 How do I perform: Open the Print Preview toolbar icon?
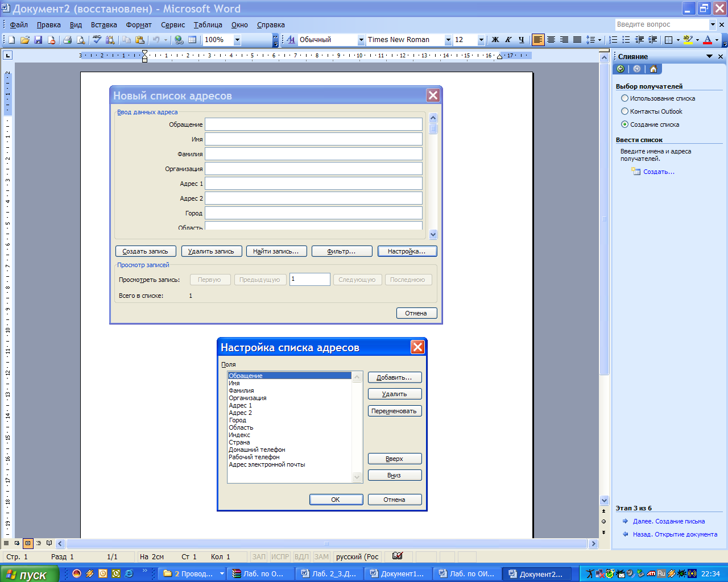81,40
